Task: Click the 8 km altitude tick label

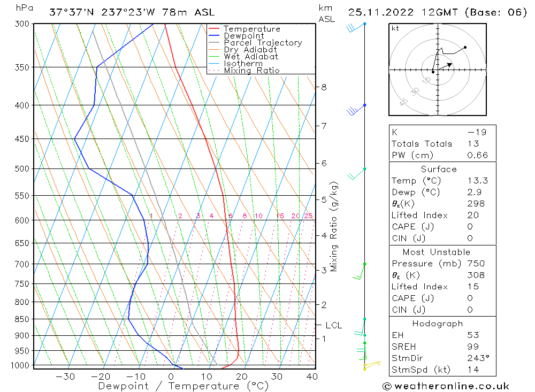Action: coord(324,87)
